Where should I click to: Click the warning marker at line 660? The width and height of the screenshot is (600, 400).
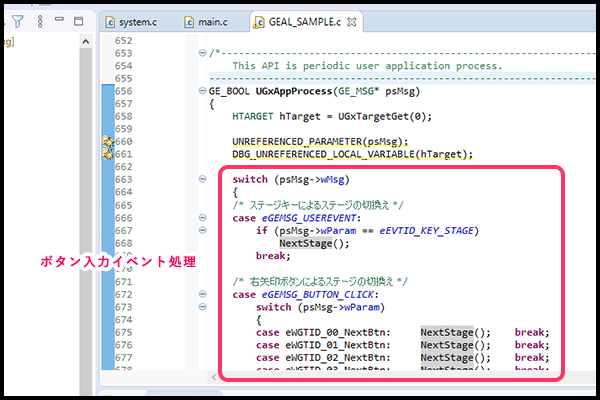(108, 142)
